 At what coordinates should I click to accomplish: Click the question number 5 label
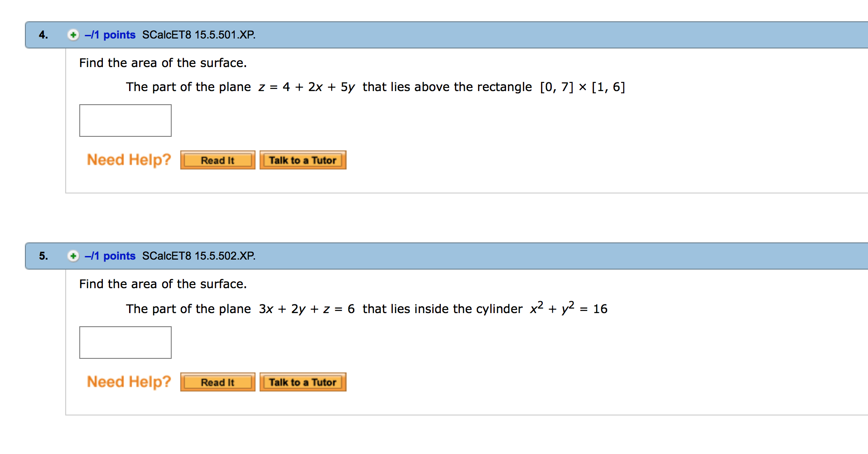coord(43,256)
